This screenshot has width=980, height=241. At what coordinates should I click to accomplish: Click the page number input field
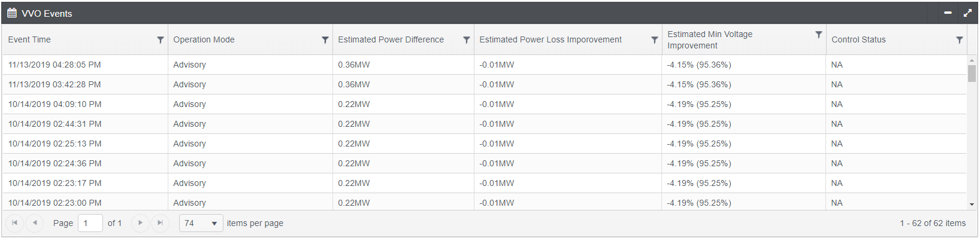pyautogui.click(x=90, y=224)
